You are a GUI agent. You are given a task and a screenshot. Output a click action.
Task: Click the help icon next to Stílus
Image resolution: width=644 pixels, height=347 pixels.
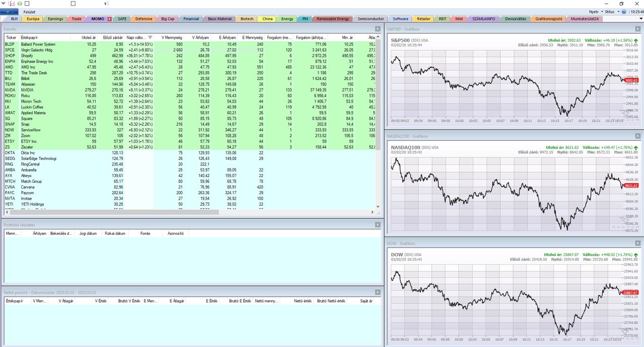pos(623,12)
